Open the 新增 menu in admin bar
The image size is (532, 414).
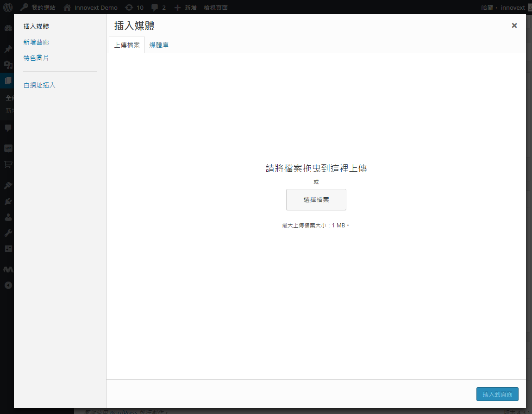coord(186,7)
